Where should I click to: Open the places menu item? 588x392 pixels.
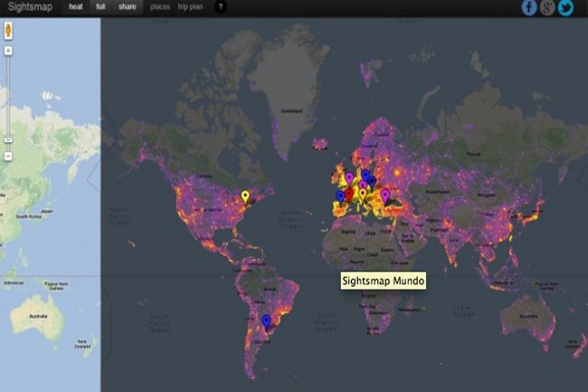pyautogui.click(x=160, y=6)
